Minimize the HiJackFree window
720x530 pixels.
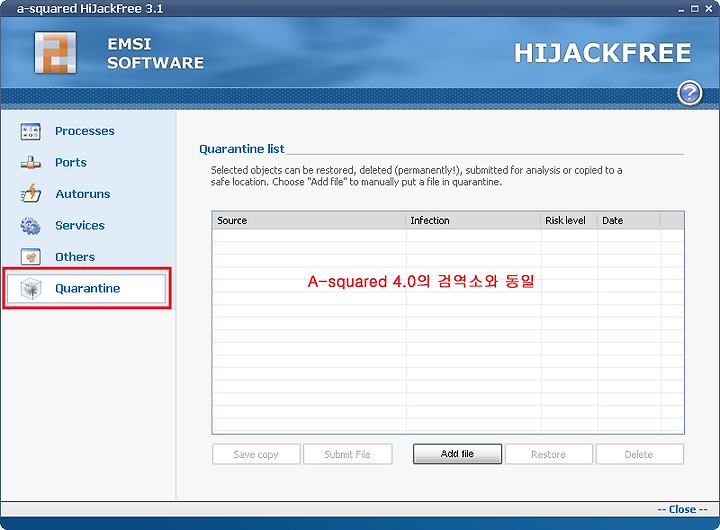pyautogui.click(x=681, y=9)
